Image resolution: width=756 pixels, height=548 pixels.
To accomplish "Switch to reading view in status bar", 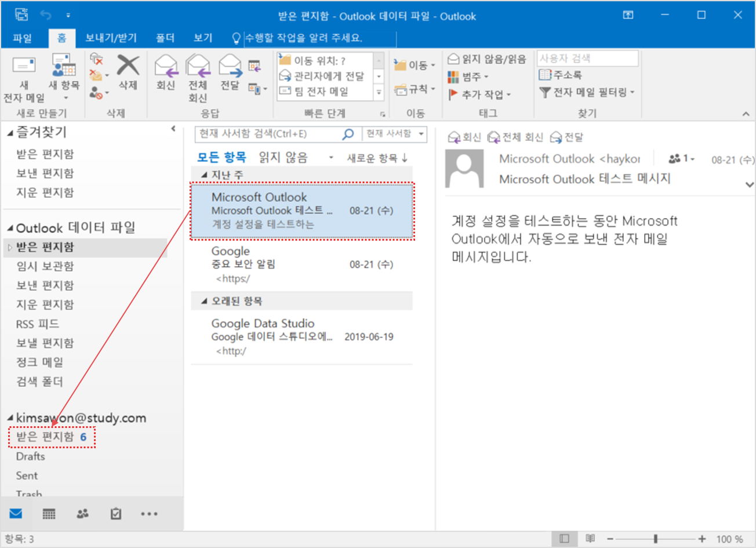I will [590, 539].
